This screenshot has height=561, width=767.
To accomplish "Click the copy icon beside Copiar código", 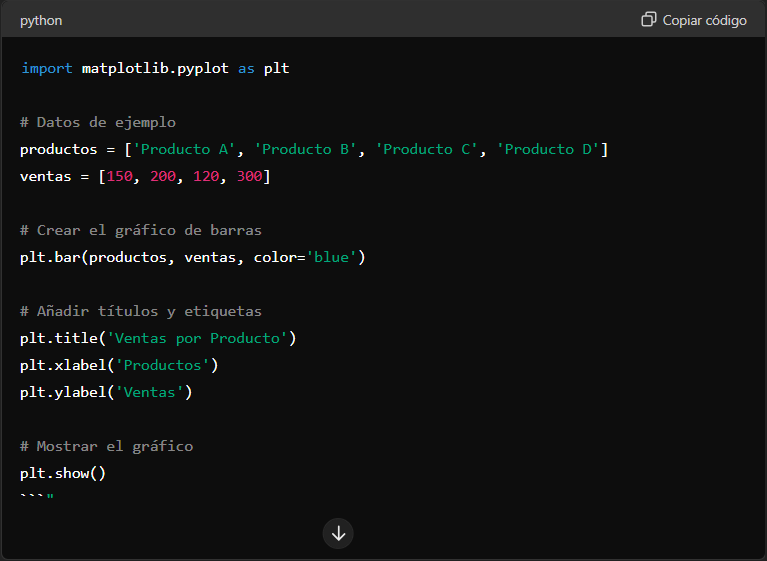I will pos(649,20).
